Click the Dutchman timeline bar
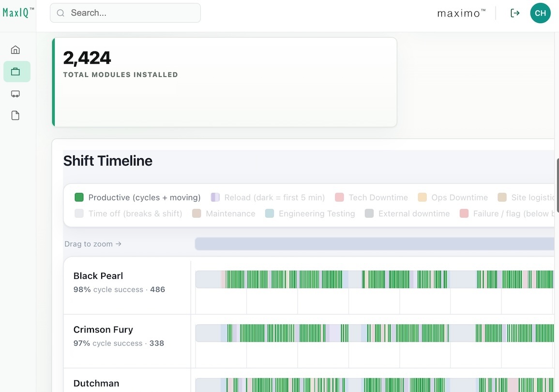 375,385
